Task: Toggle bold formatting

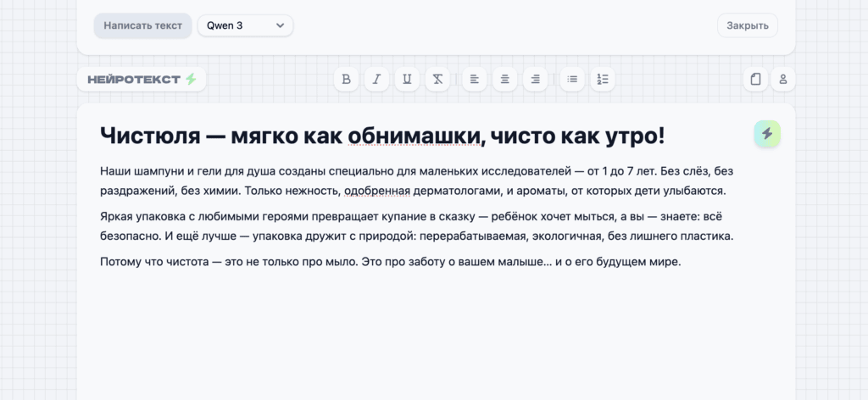Action: point(346,79)
